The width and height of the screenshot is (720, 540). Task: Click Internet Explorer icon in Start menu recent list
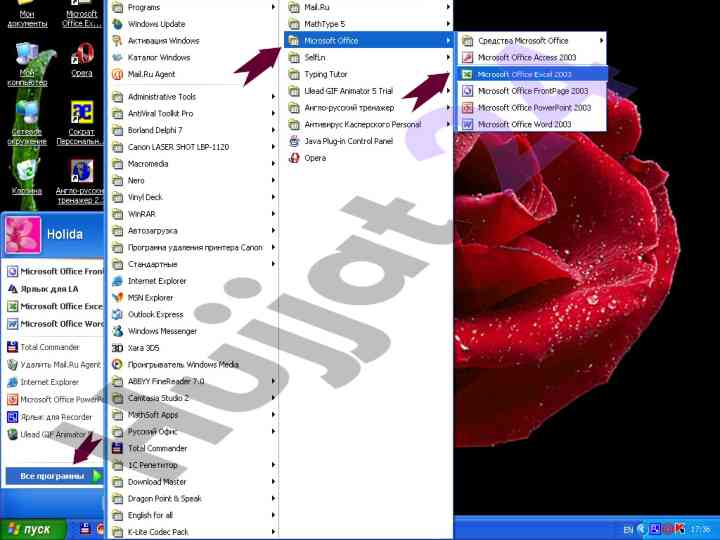12,382
